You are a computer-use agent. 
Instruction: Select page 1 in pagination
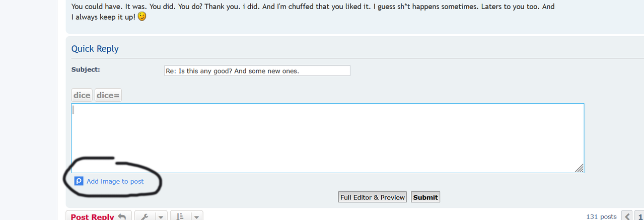point(639,216)
